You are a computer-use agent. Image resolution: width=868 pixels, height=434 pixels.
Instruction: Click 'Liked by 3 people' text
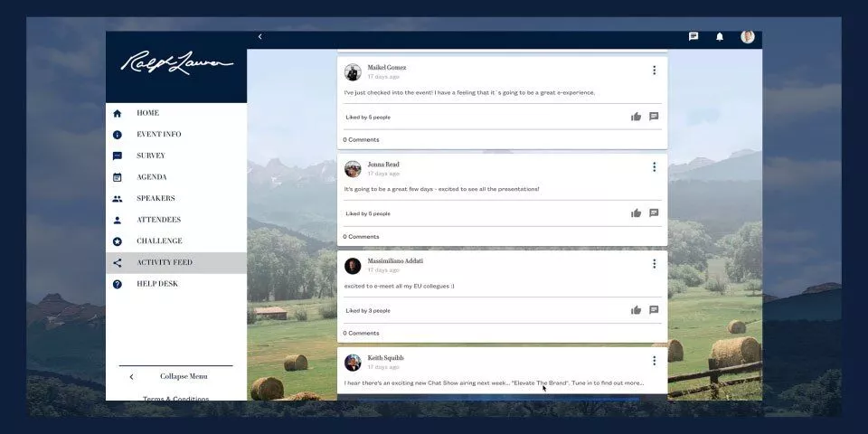pyautogui.click(x=368, y=310)
